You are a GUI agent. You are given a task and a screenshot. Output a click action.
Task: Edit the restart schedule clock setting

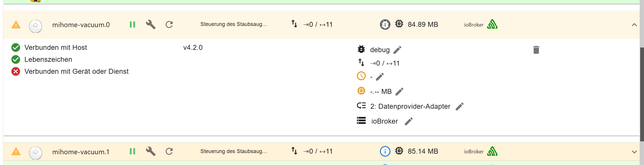coord(380,77)
